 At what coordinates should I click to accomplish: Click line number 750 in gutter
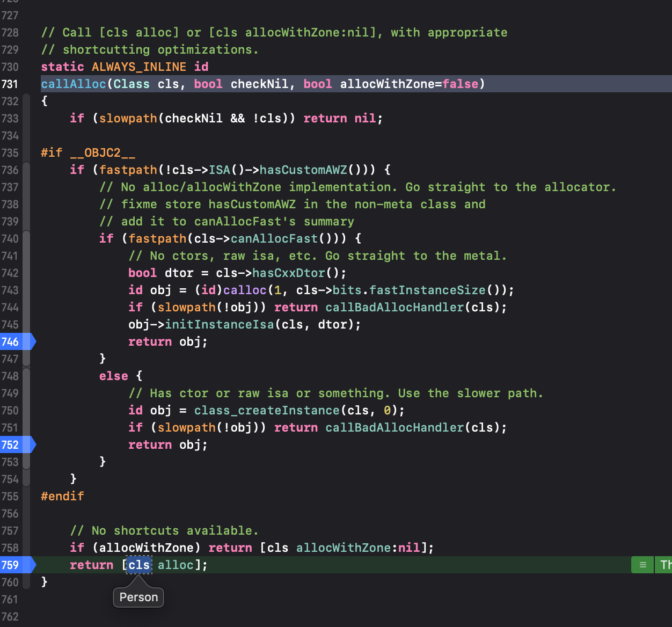10,410
